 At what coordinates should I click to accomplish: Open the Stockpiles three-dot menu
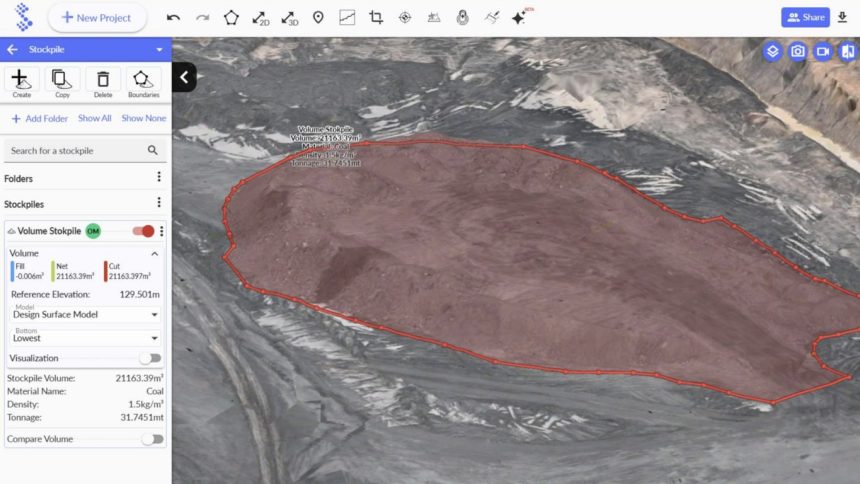tap(158, 204)
